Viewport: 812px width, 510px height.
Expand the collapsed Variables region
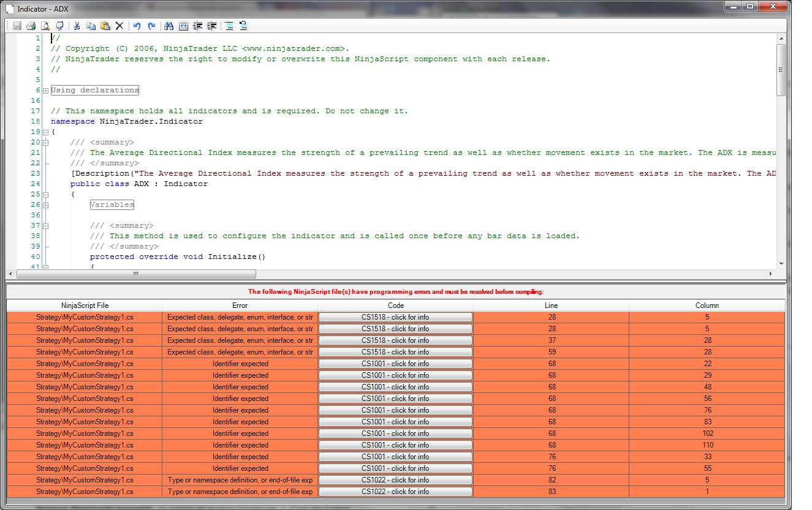[x=45, y=205]
